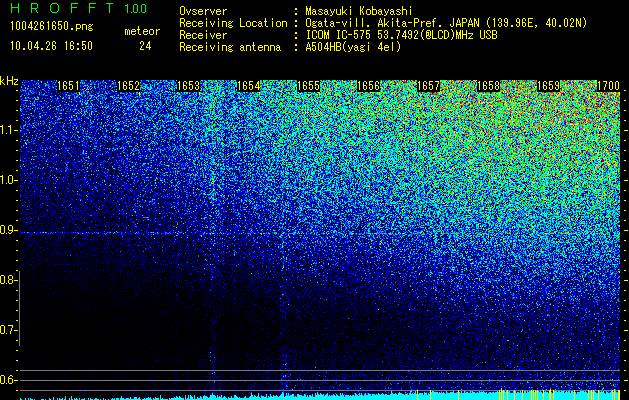Click the meteor count 24
629x400 pixels.
click(145, 46)
